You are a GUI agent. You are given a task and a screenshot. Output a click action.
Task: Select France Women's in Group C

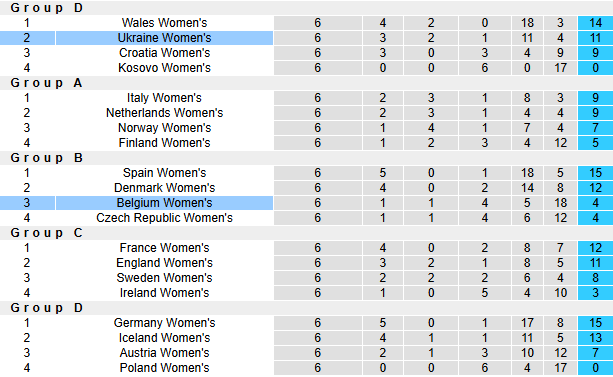(x=164, y=248)
